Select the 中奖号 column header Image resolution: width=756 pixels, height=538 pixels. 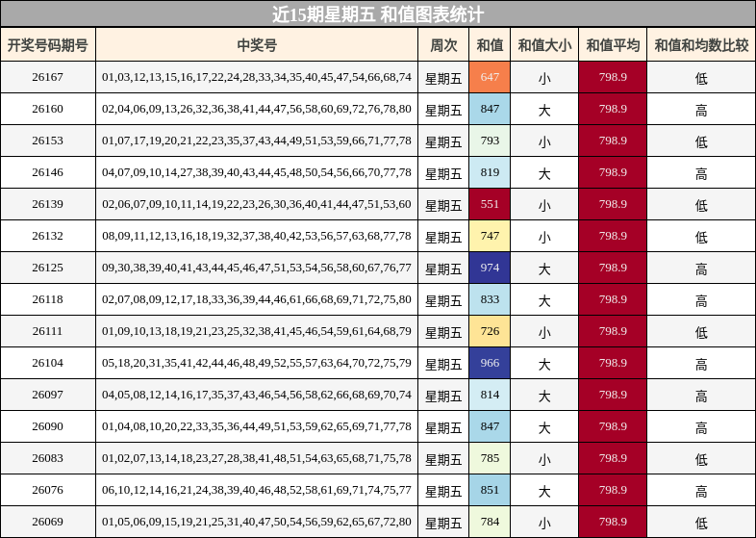click(x=257, y=45)
